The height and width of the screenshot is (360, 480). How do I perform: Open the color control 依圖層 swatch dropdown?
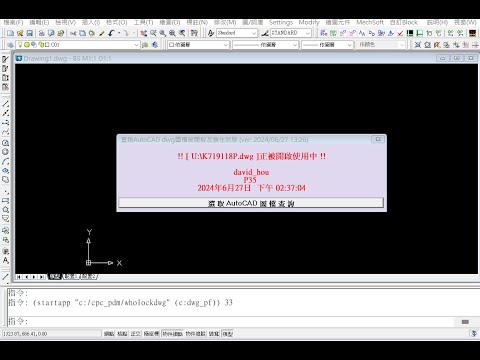(226, 45)
